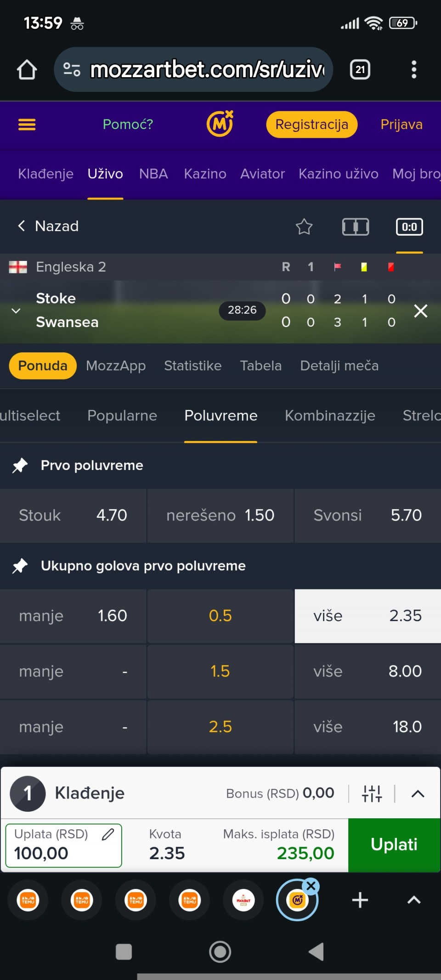
Task: Show the 0:0 scoreboard view
Action: click(x=409, y=227)
